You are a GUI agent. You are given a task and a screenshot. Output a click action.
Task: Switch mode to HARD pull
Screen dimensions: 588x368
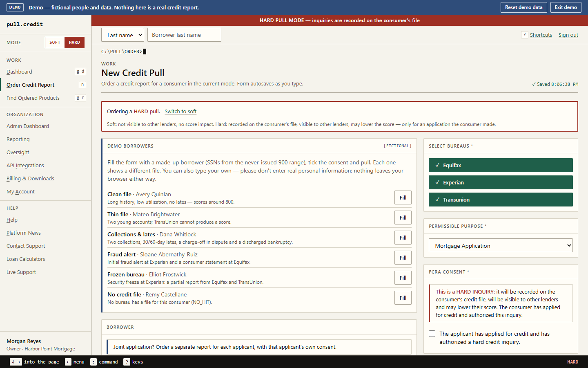74,43
